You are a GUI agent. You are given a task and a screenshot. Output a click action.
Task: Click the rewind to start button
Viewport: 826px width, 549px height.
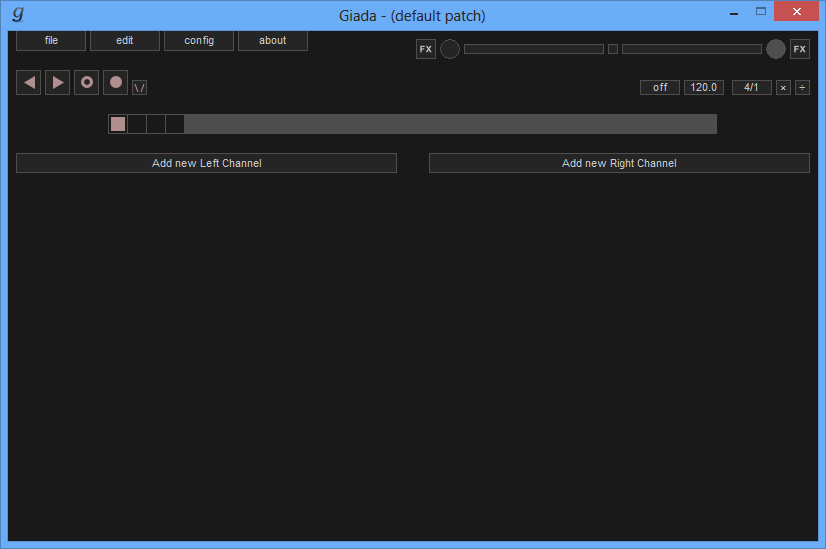pyautogui.click(x=29, y=83)
